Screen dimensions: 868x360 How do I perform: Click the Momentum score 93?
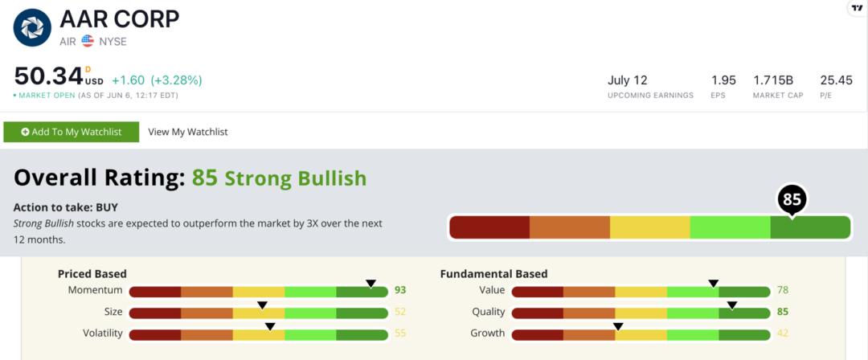coord(401,290)
